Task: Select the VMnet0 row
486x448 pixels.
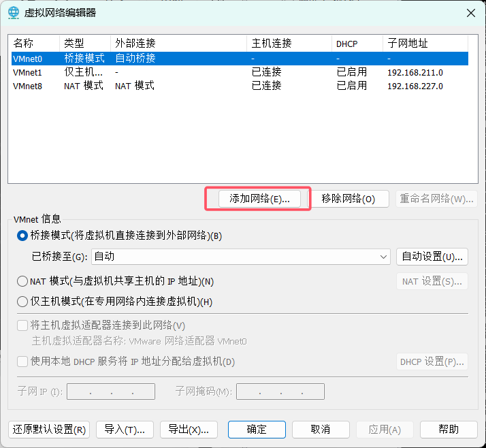Action: tap(240, 59)
